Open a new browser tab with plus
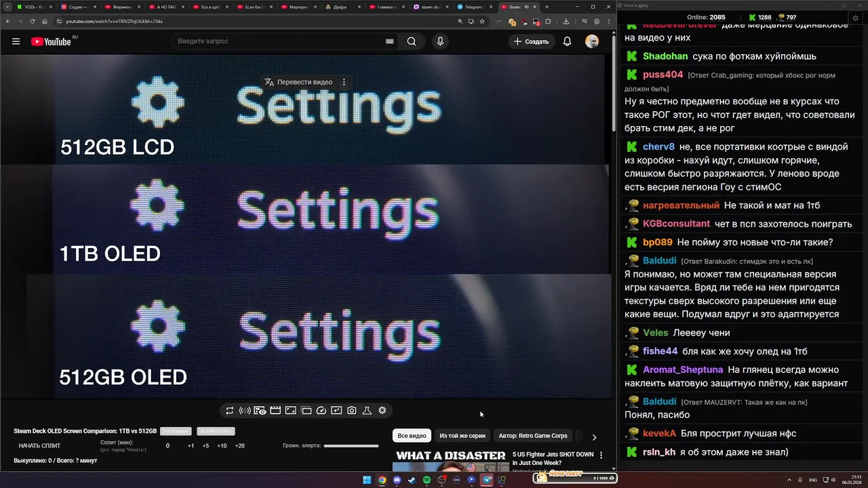868x488 pixels. tap(547, 7)
